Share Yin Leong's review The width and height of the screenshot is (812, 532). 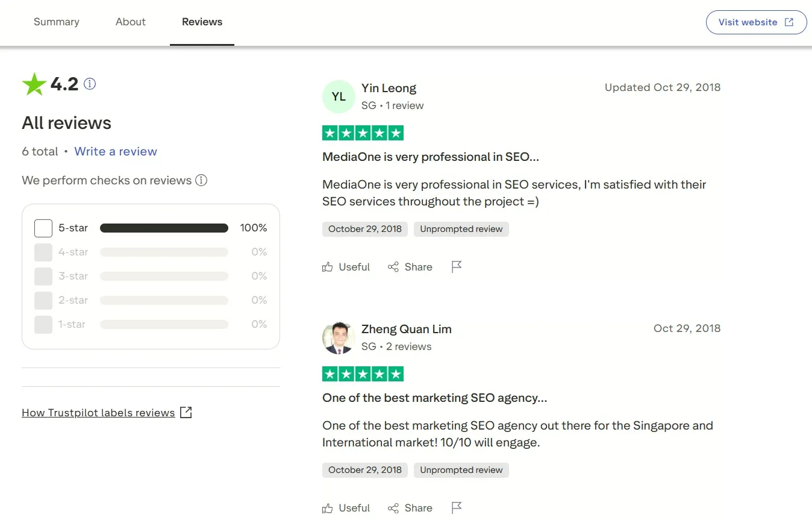[410, 267]
